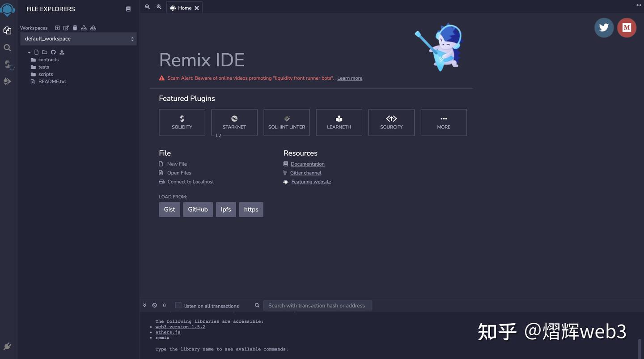Screen dimensions: 644x359
Task: Open the Twitter icon link
Action: pyautogui.click(x=604, y=28)
